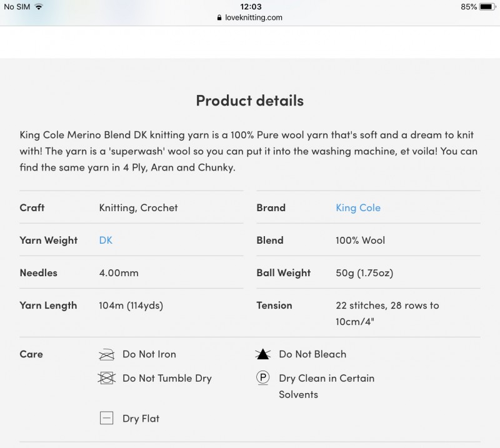The width and height of the screenshot is (500, 448).
Task: Click the Product details heading
Action: pyautogui.click(x=249, y=101)
